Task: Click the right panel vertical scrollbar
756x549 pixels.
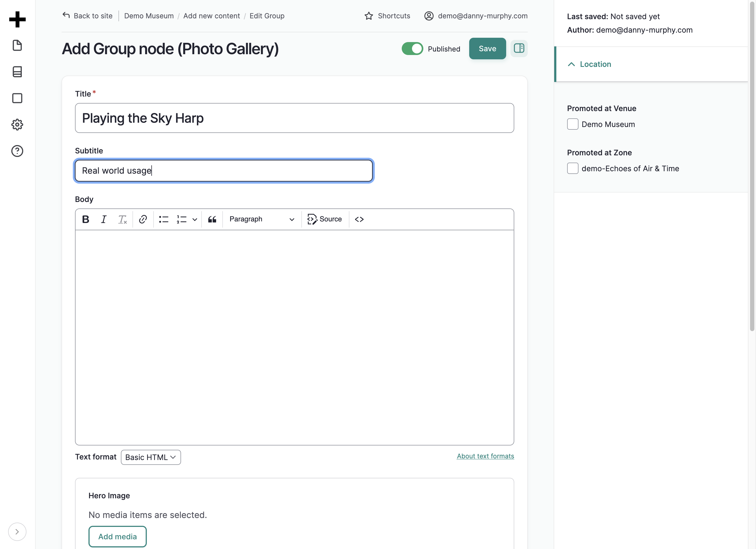Action: [752, 167]
